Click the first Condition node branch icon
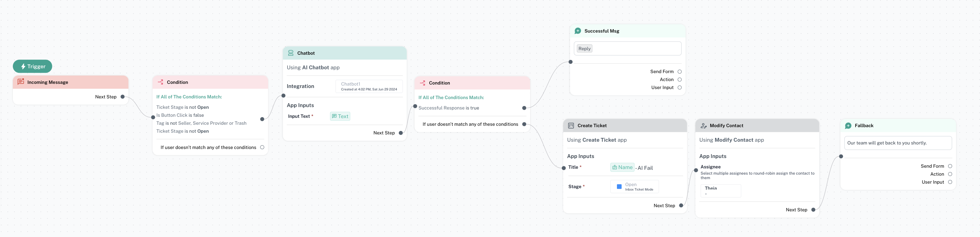Screen dimensions: 980x237 [x=161, y=82]
